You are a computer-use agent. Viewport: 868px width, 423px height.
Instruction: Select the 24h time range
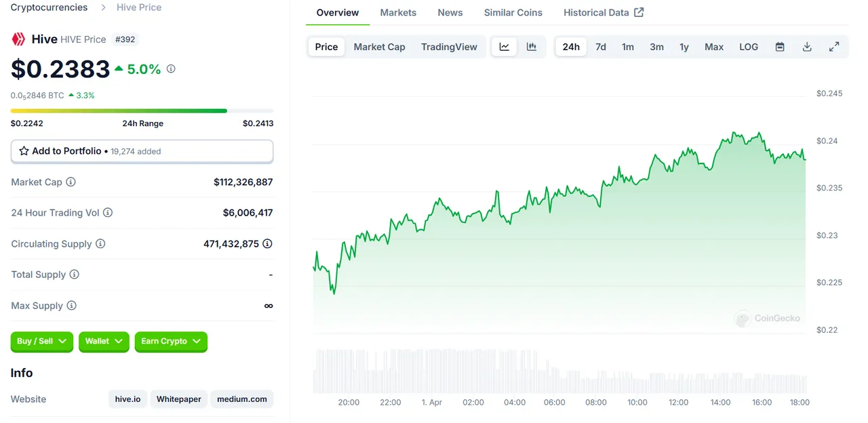pos(571,47)
